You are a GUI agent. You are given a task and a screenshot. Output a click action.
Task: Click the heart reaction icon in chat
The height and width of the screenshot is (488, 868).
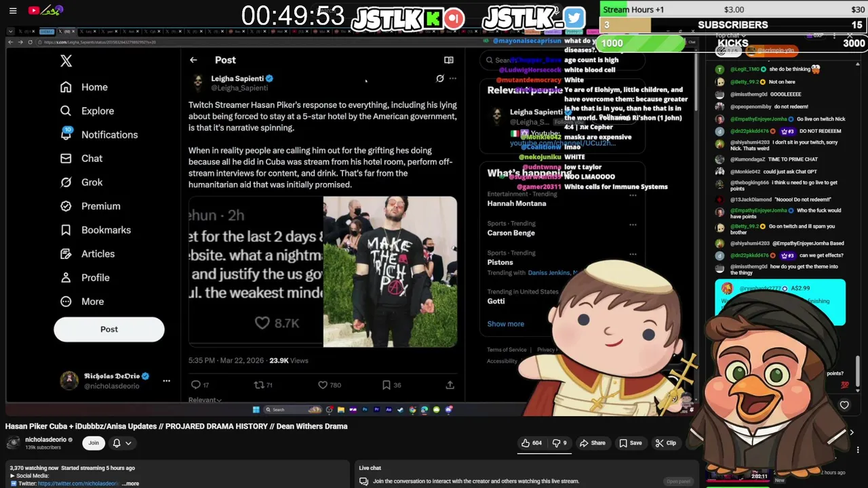pos(844,405)
